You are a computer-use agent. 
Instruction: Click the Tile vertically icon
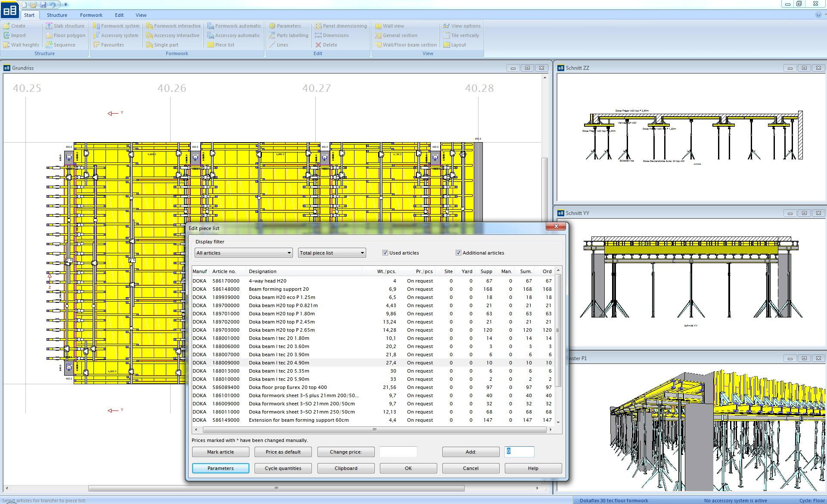447,35
